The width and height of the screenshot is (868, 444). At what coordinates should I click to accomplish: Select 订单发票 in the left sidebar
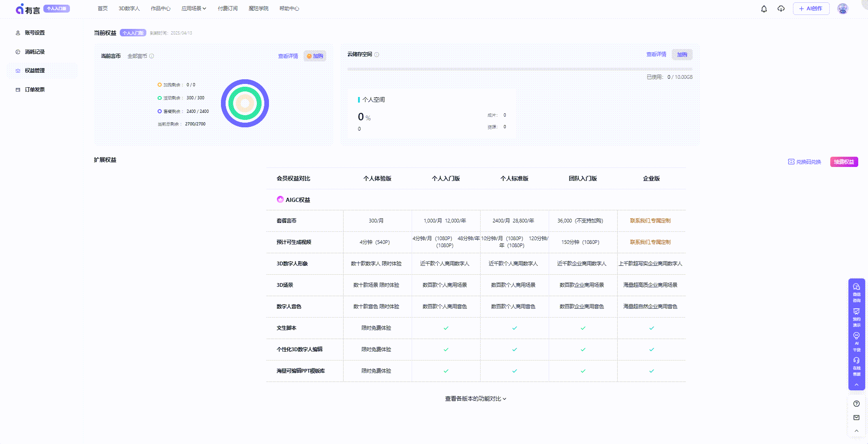[x=34, y=90]
